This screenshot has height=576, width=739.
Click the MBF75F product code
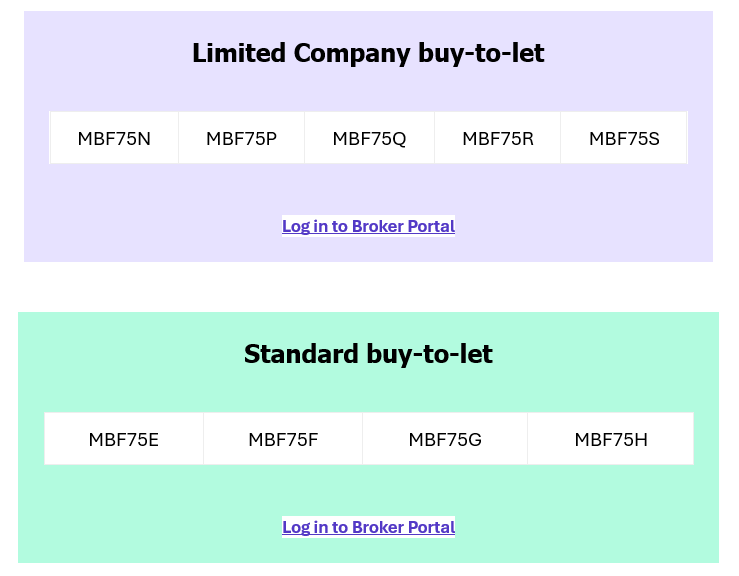[283, 439]
